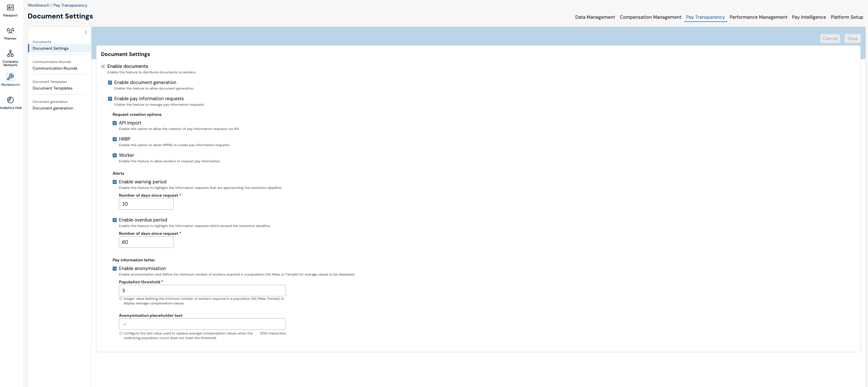Switch to Compensation Management tab
Screen dimensions: 868x387
[x=650, y=17]
